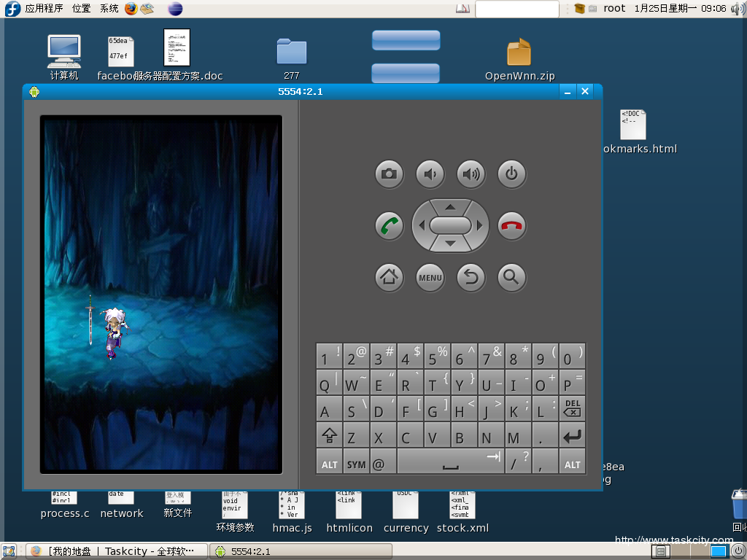Click the spacebar on emulator keyboard
This screenshot has height=560, width=747.
tap(450, 462)
